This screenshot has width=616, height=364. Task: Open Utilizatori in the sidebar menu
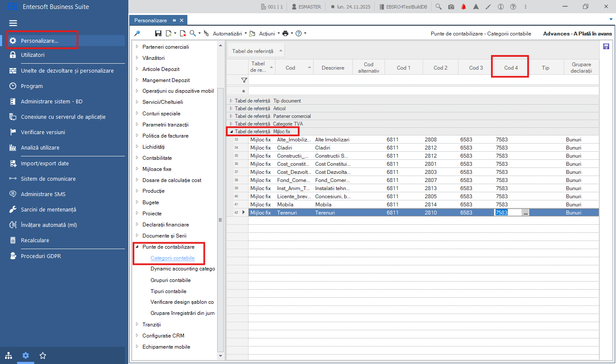click(x=33, y=55)
